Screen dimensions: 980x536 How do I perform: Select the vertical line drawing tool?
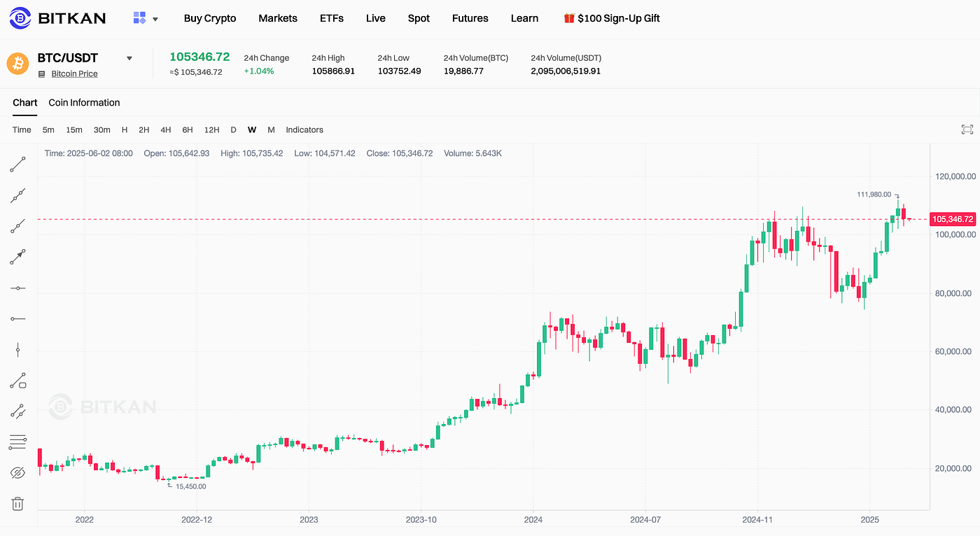click(x=17, y=349)
